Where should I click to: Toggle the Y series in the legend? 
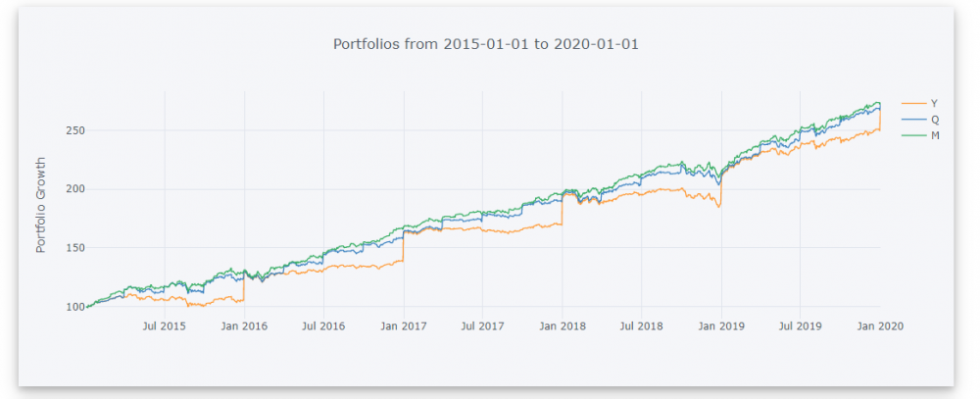coord(934,102)
